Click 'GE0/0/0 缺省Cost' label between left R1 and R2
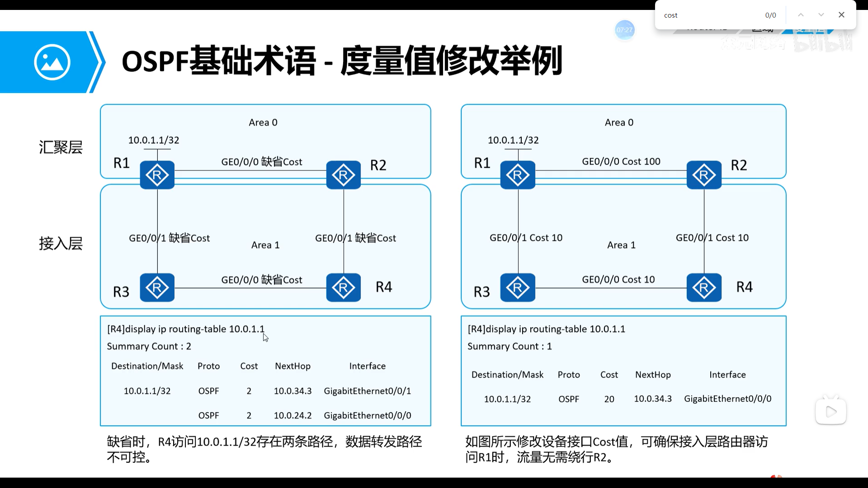Viewport: 868px width, 488px height. tap(262, 162)
